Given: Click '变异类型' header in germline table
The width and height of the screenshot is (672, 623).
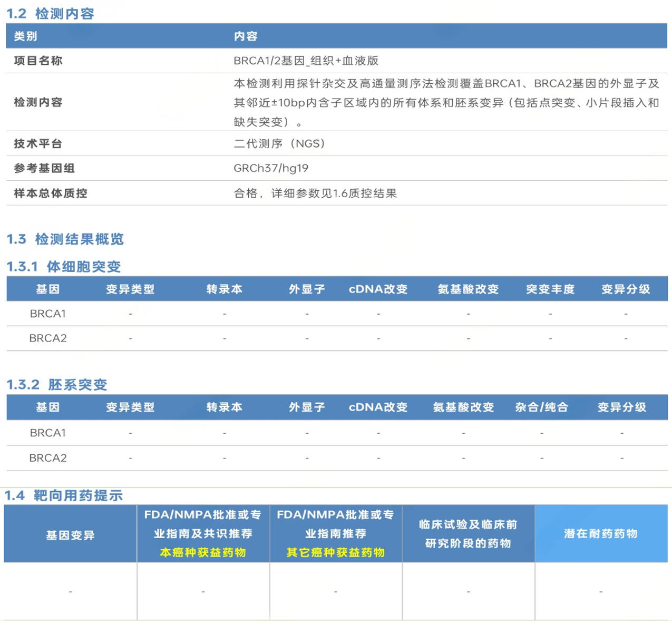Looking at the screenshot, I should 130,407.
